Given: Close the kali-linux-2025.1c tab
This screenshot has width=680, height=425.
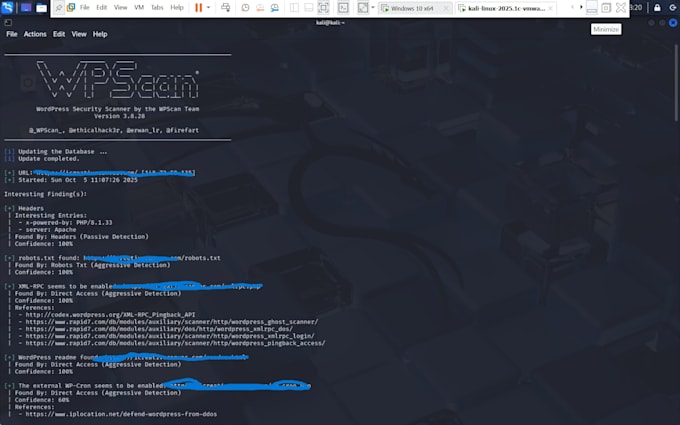Looking at the screenshot, I should coord(550,8).
